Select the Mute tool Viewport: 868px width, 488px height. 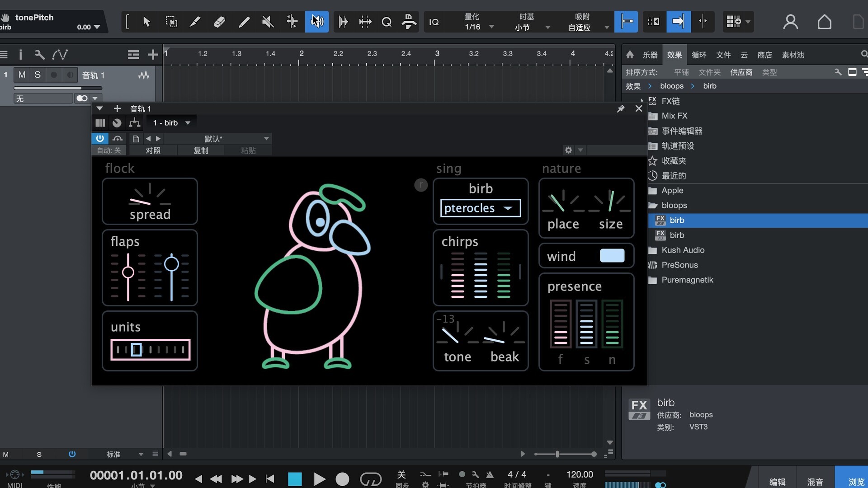tap(268, 22)
